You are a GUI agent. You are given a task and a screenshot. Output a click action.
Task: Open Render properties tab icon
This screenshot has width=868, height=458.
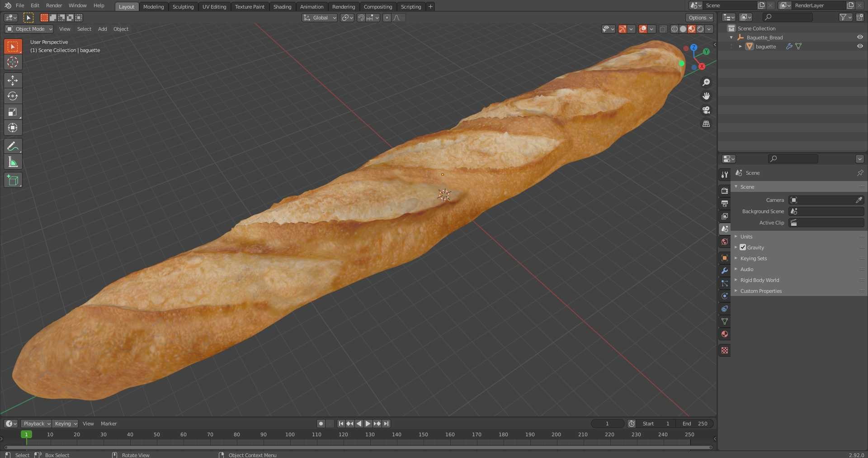(725, 191)
